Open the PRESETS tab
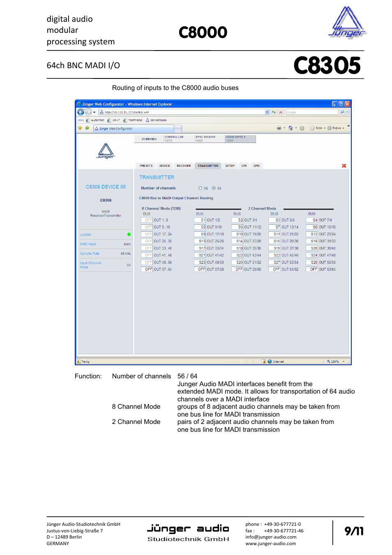Screen dimensions: 392x555 tap(146, 166)
